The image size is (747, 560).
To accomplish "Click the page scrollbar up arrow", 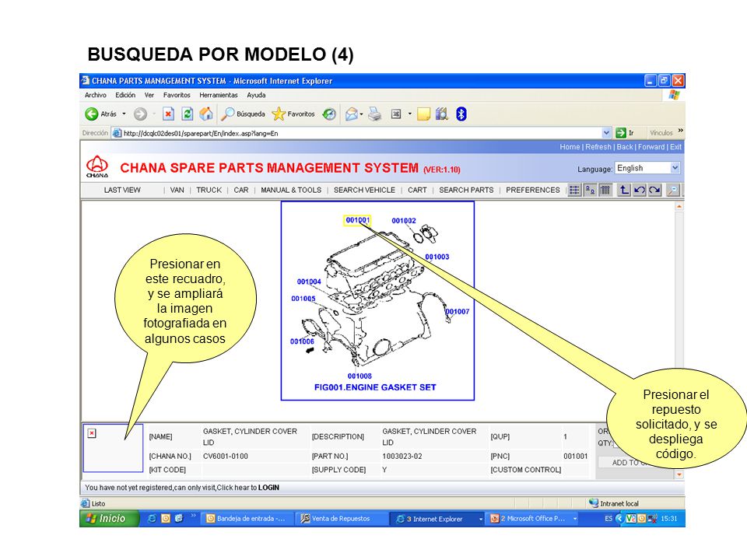I will click(x=679, y=207).
